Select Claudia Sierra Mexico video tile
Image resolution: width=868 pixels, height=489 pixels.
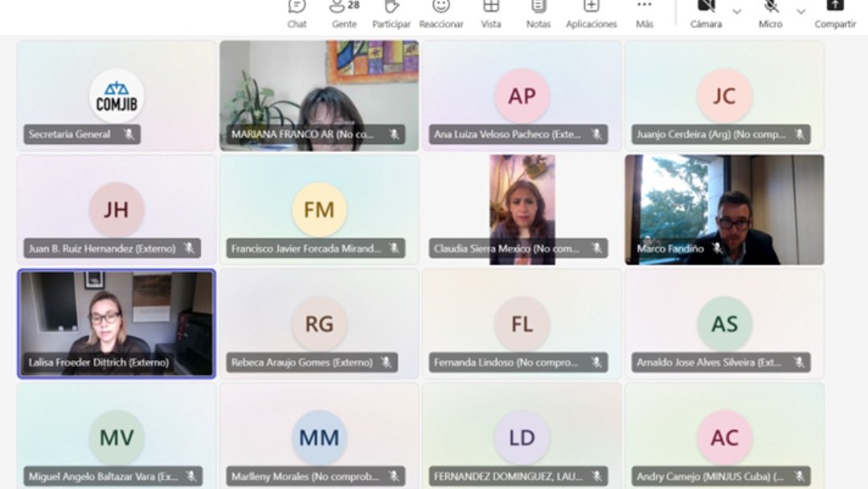[x=522, y=210]
